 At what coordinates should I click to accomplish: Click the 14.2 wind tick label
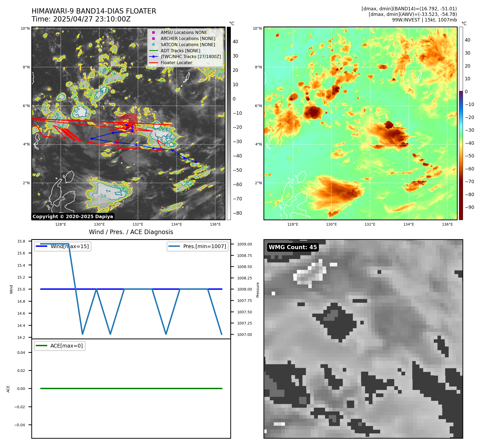pos(21,337)
